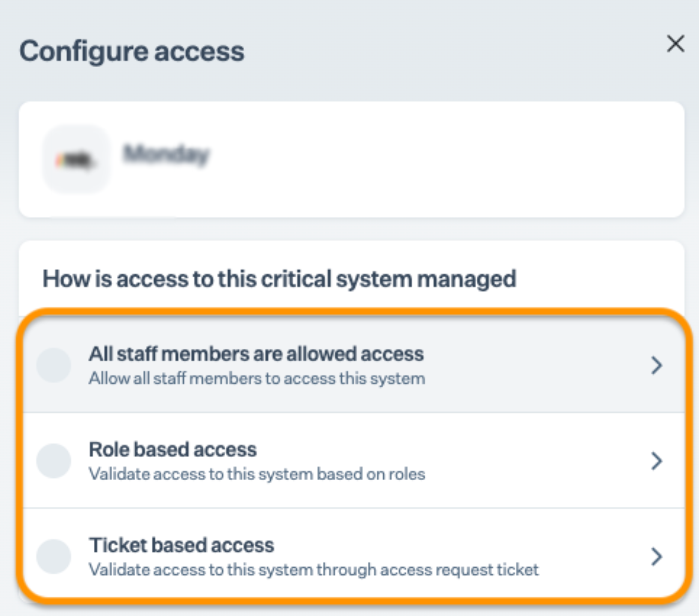This screenshot has height=616, width=699.
Task: Choose the 'Role based access' title
Action: coord(173,449)
